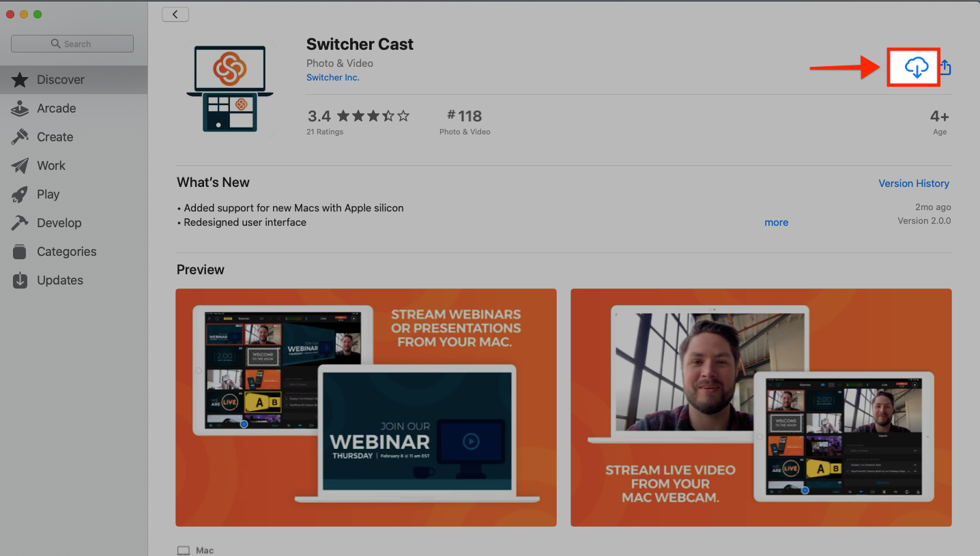The image size is (980, 556).
Task: Open the Develop section
Action: (x=74, y=223)
